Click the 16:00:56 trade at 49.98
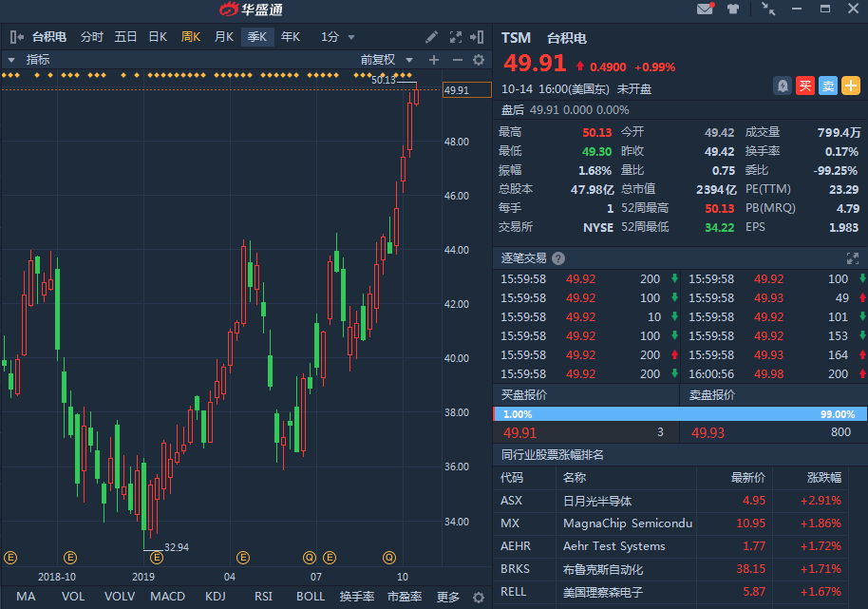The height and width of the screenshot is (609, 868). point(774,373)
